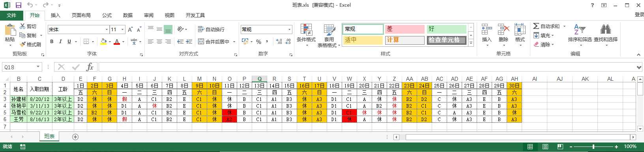Click the Redo arrow icon
The width and height of the screenshot is (644, 152).
46,5
